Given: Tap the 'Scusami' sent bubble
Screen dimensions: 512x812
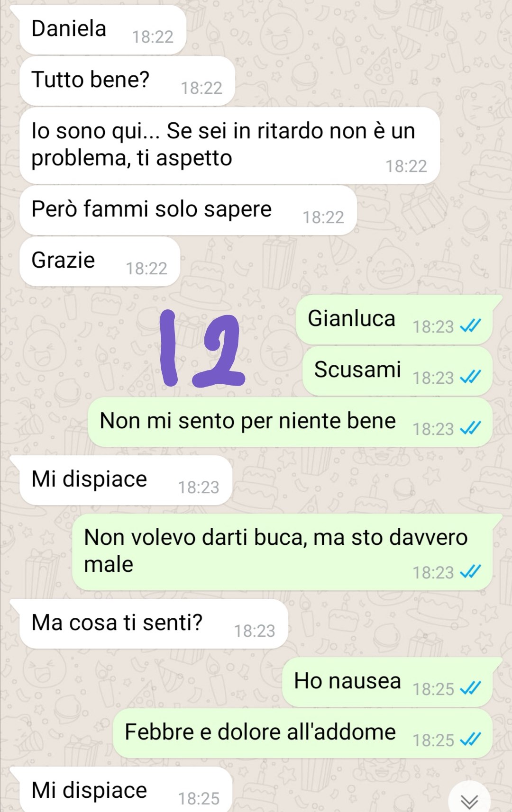Looking at the screenshot, I should [397, 371].
